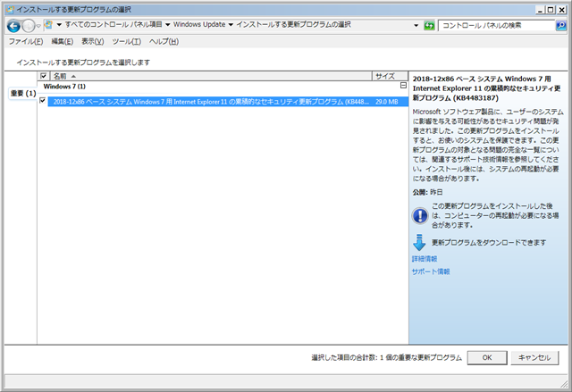Click the コントロール パネルの検索 search field
The width and height of the screenshot is (572, 392).
[x=497, y=26]
